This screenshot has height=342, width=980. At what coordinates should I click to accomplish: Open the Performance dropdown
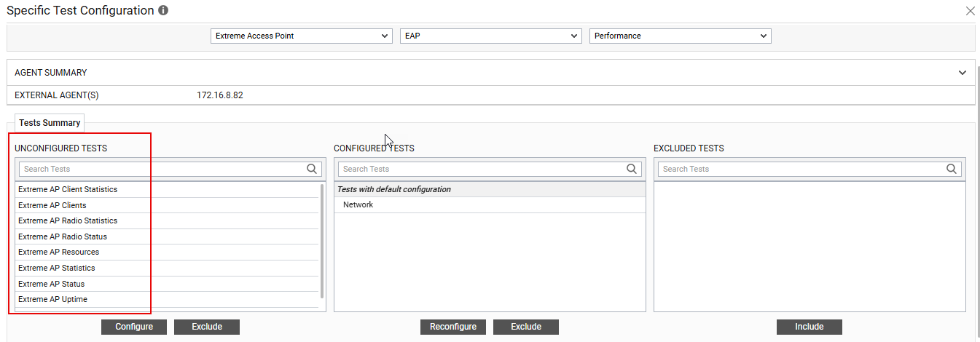(x=680, y=36)
